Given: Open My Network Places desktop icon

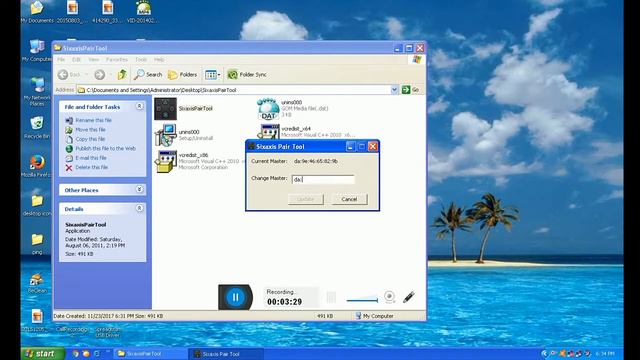Looking at the screenshot, I should tap(37, 91).
